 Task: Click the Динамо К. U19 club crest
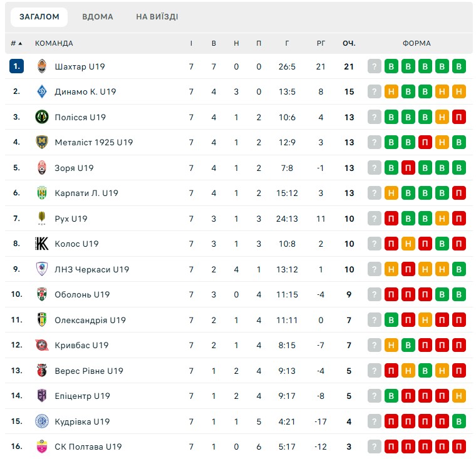(42, 91)
